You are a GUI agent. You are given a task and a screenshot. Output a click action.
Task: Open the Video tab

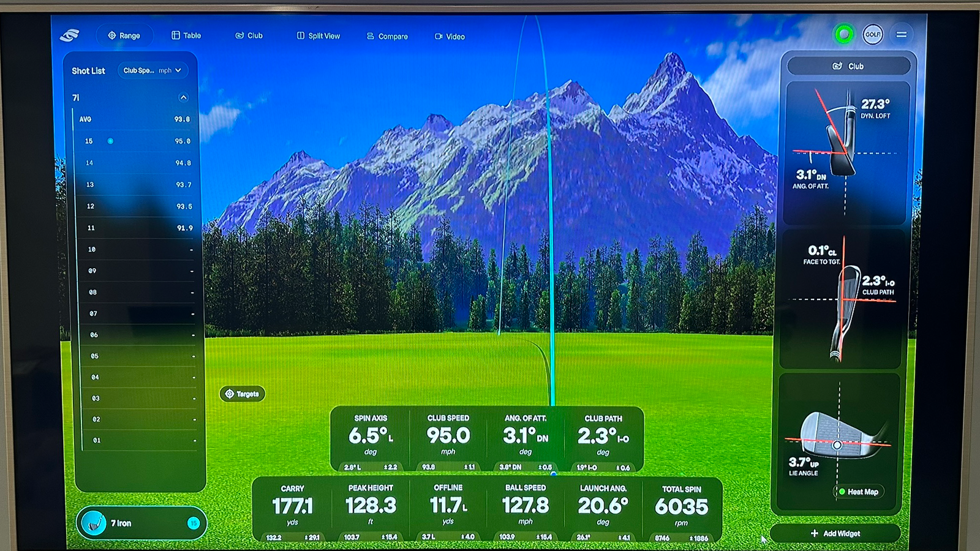(x=450, y=37)
